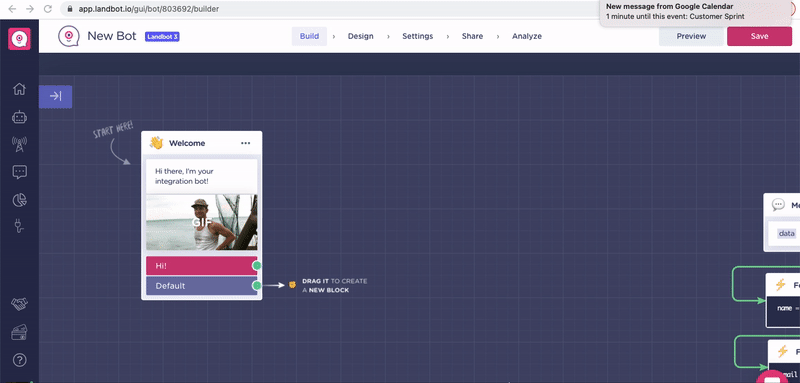
Task: Click the browser forward arrow
Action: coord(30,9)
